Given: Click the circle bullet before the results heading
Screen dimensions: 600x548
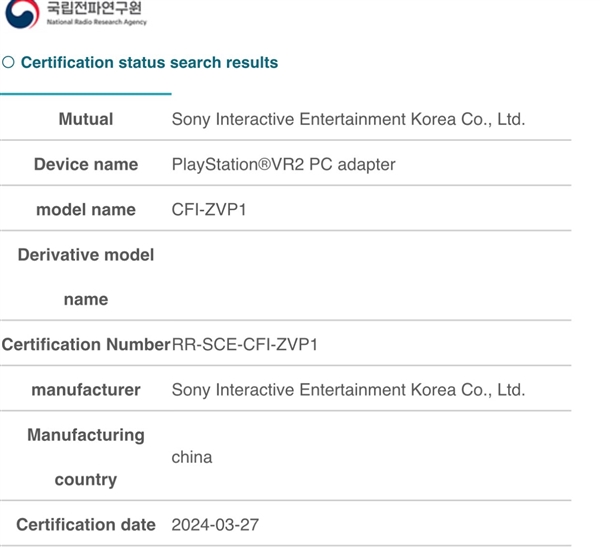Looking at the screenshot, I should pos(8,63).
